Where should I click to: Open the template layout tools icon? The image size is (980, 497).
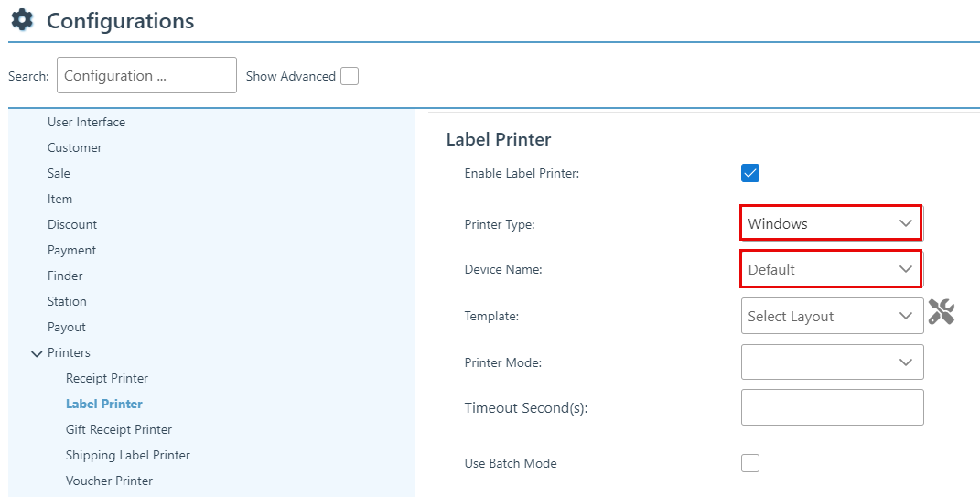(942, 313)
